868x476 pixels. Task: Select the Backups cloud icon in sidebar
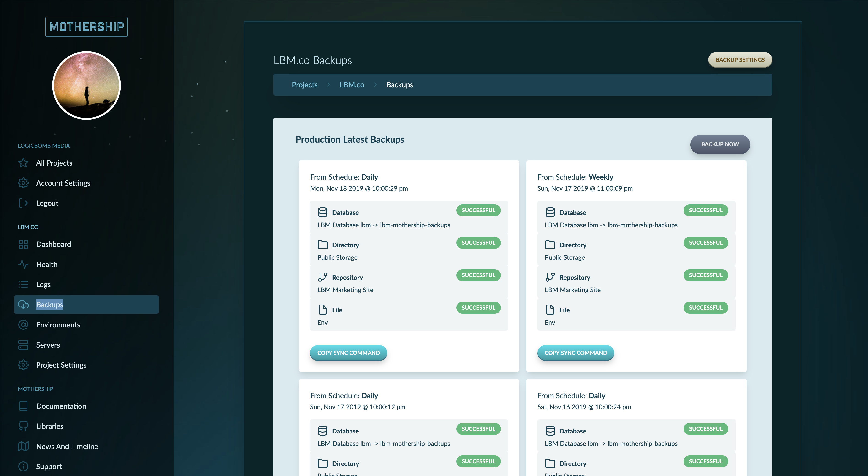(23, 305)
